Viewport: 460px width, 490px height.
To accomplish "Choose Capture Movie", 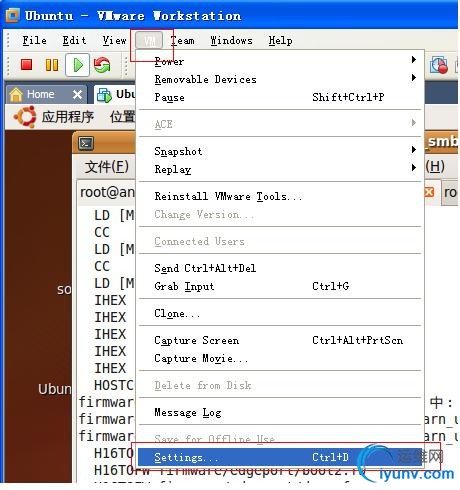I will (x=280, y=358).
